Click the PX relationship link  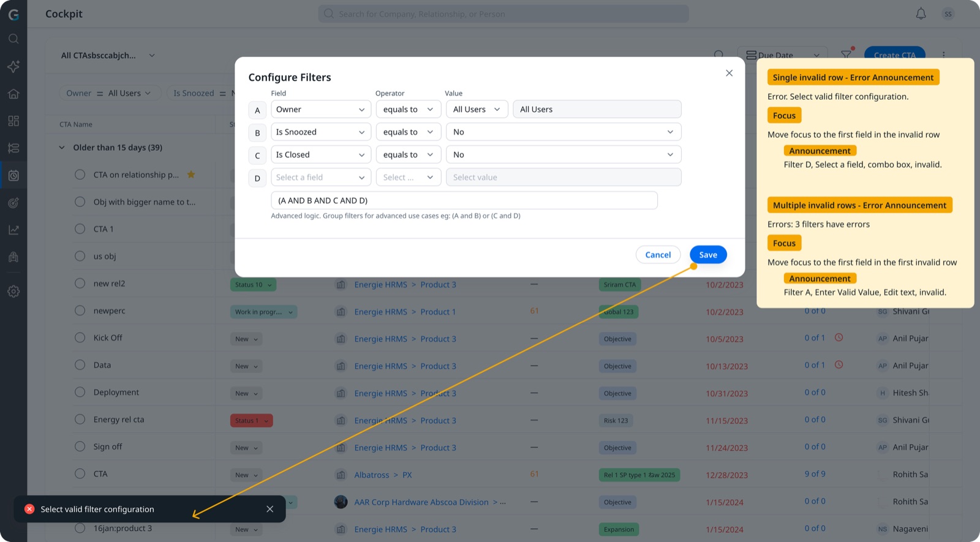tap(407, 475)
